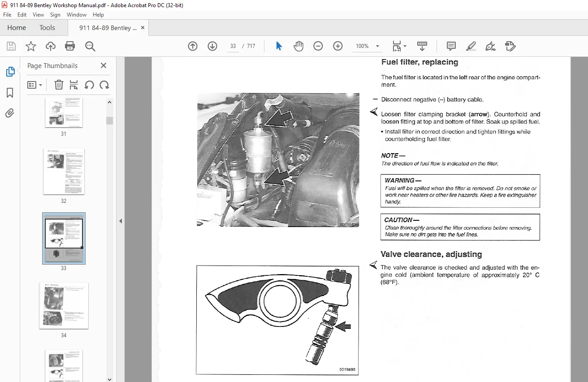Show the Attachments paperclip pane
The image size is (588, 382).
pyautogui.click(x=10, y=113)
